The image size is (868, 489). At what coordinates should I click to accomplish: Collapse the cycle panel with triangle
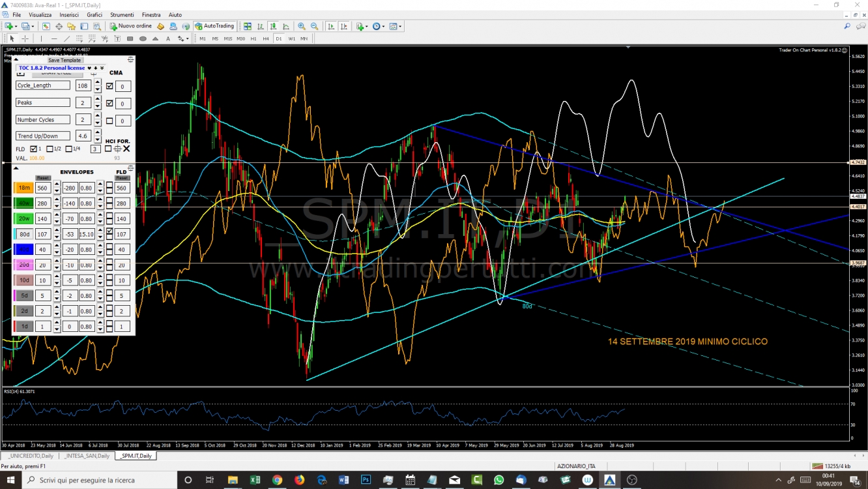[x=16, y=59]
